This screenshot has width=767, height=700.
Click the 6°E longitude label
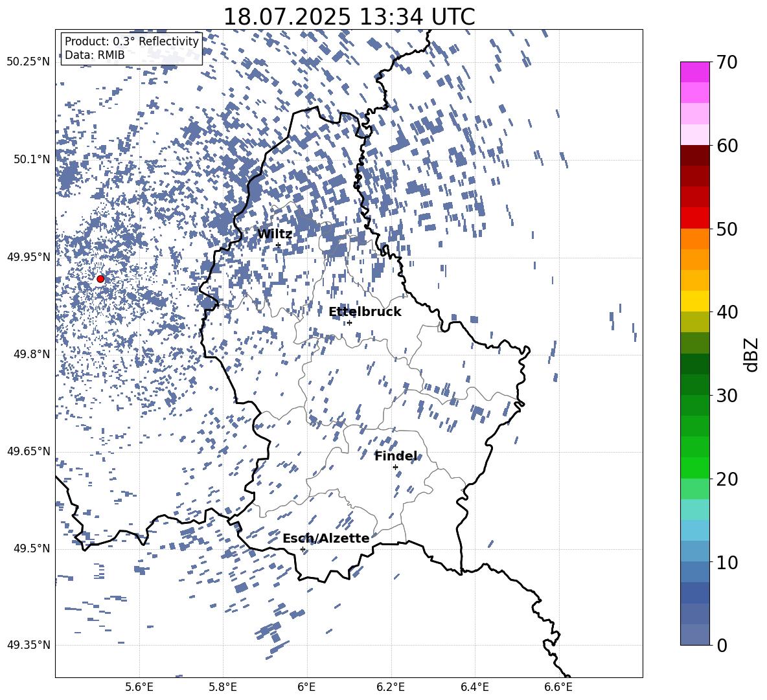(306, 687)
